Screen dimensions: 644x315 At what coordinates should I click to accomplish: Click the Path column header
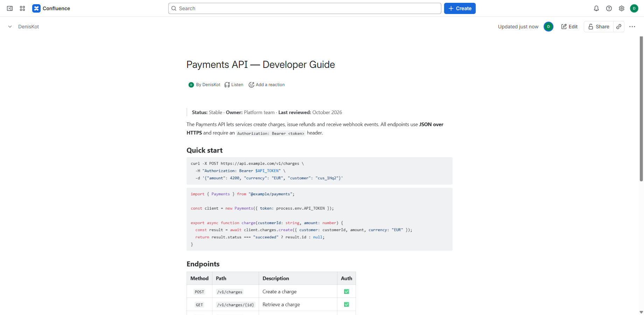(x=236, y=279)
